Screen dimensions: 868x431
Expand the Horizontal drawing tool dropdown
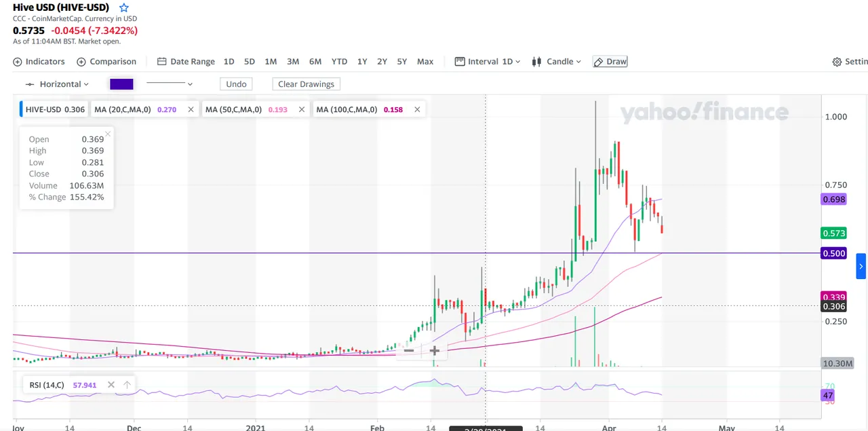(57, 84)
